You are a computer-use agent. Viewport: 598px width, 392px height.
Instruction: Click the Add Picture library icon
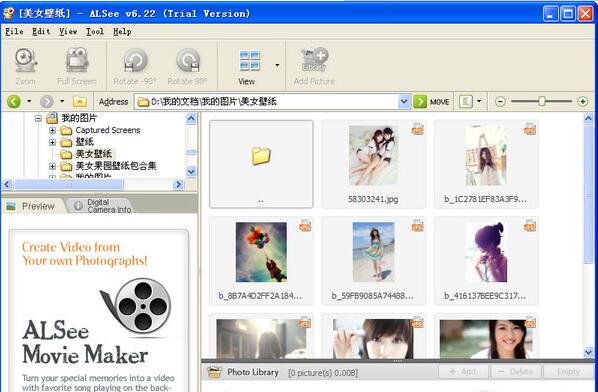pyautogui.click(x=315, y=59)
